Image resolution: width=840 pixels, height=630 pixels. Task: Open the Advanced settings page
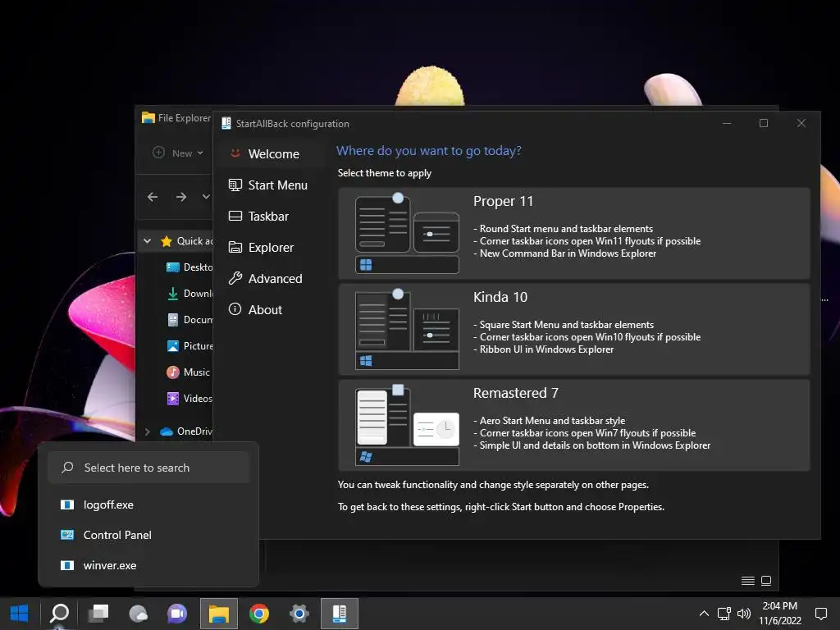point(272,278)
